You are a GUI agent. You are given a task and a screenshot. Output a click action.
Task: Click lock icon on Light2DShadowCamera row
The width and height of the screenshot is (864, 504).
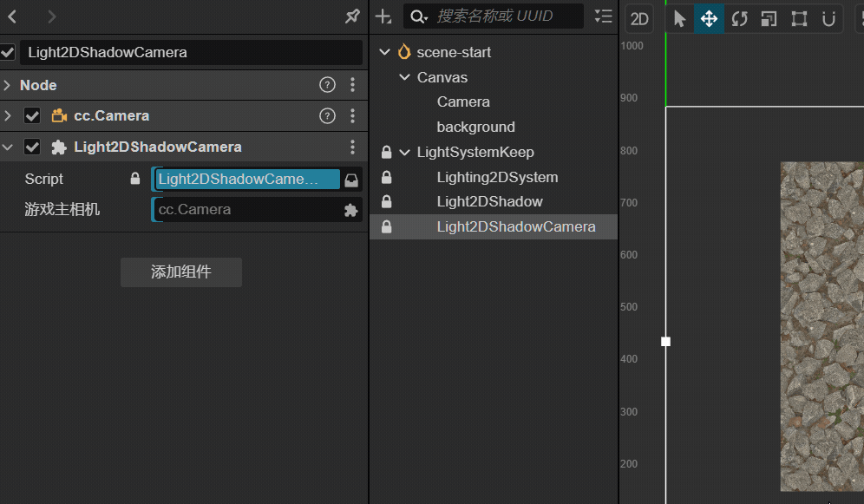386,226
